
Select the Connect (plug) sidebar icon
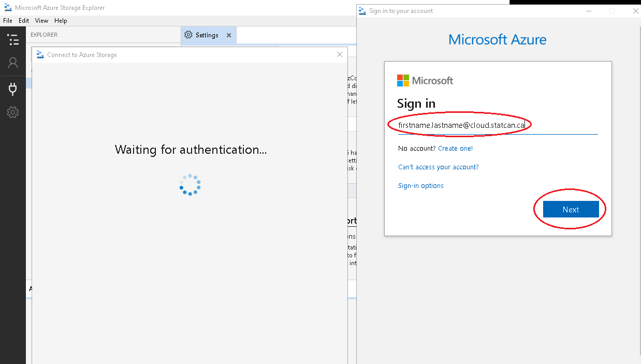pyautogui.click(x=13, y=88)
